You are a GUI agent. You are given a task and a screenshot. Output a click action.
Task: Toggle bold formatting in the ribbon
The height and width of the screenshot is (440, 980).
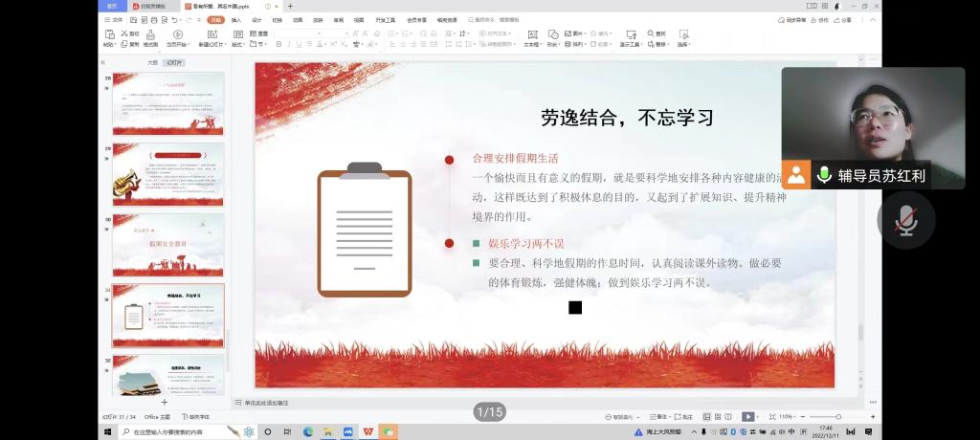pyautogui.click(x=278, y=44)
